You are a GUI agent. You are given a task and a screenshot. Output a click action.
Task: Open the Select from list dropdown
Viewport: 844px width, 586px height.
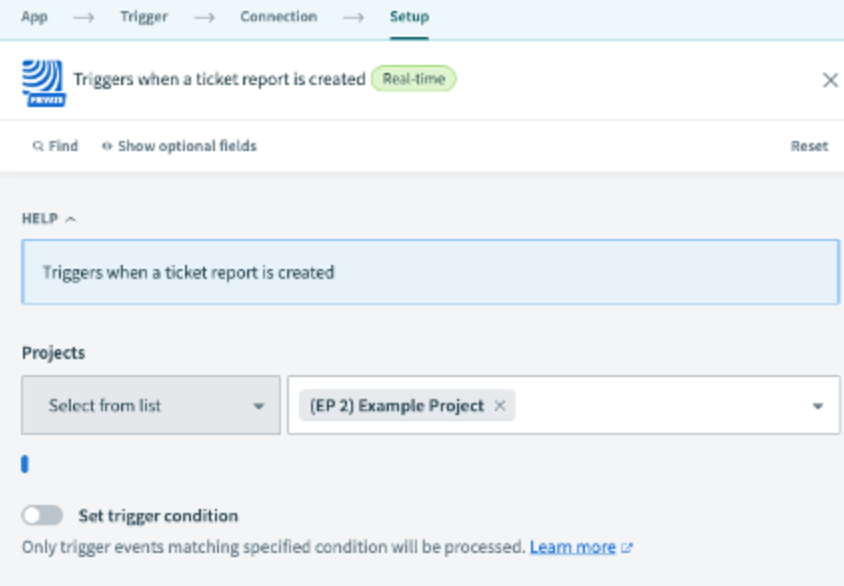pos(151,405)
